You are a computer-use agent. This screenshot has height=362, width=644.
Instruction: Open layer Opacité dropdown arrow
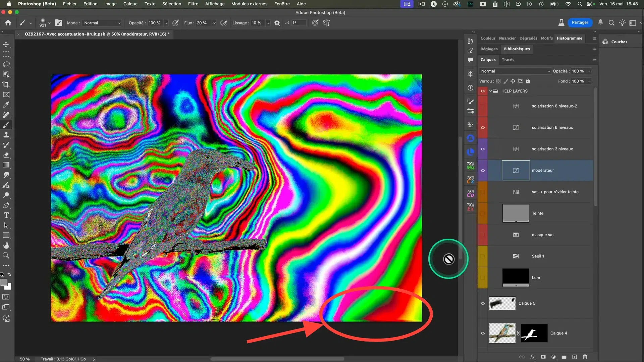[x=589, y=71]
